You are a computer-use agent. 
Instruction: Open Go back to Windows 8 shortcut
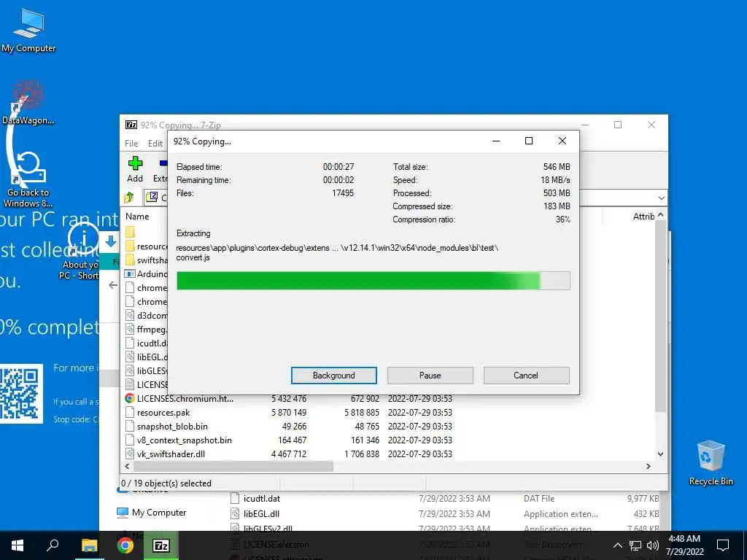point(28,180)
